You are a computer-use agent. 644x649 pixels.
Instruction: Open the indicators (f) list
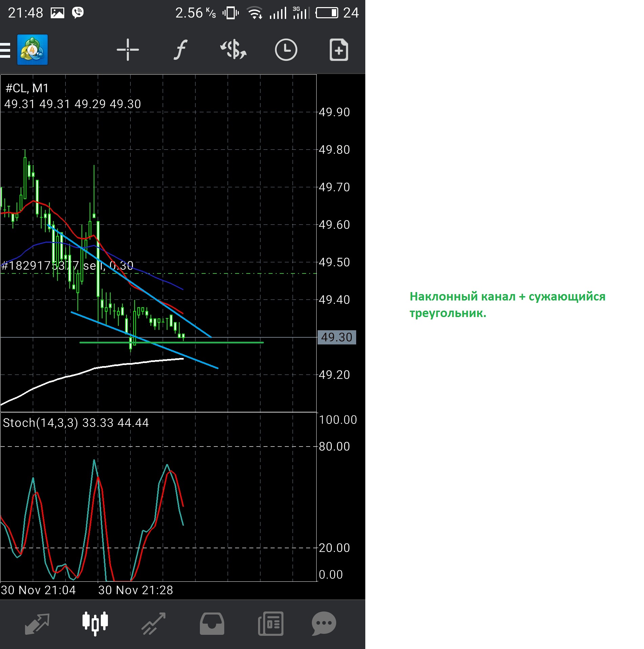(181, 50)
